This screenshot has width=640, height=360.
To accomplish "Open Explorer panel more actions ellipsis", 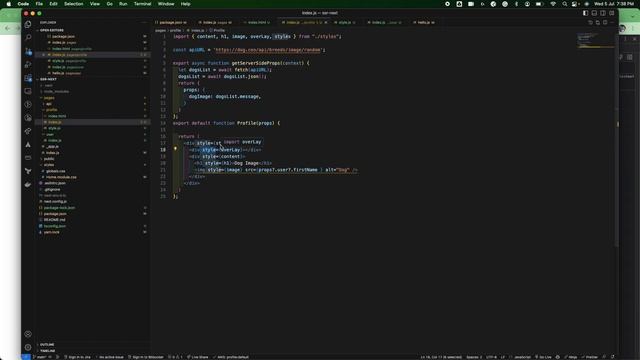I will (x=144, y=22).
